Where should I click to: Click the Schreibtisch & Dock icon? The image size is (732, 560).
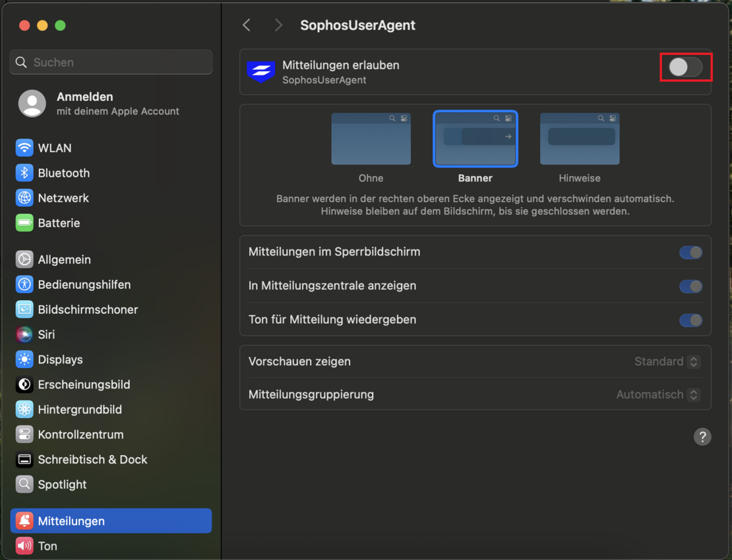pos(24,460)
